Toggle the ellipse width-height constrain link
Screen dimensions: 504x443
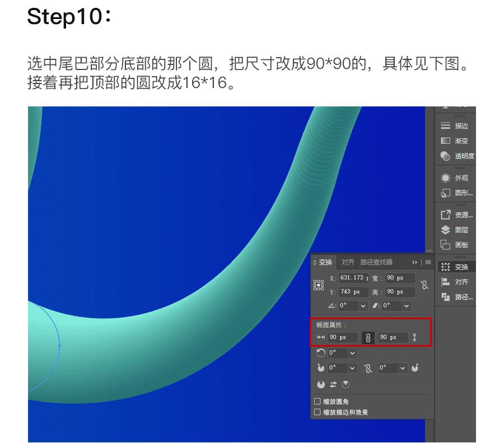(368, 338)
